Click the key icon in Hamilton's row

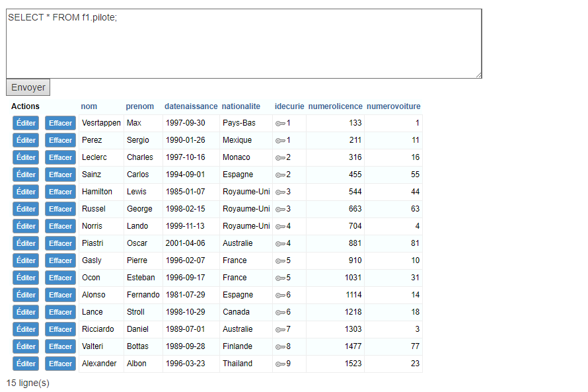[x=280, y=192]
